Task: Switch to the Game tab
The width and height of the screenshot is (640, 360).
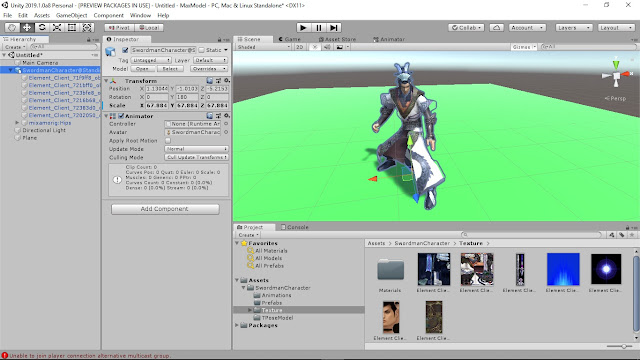Action: click(289, 39)
